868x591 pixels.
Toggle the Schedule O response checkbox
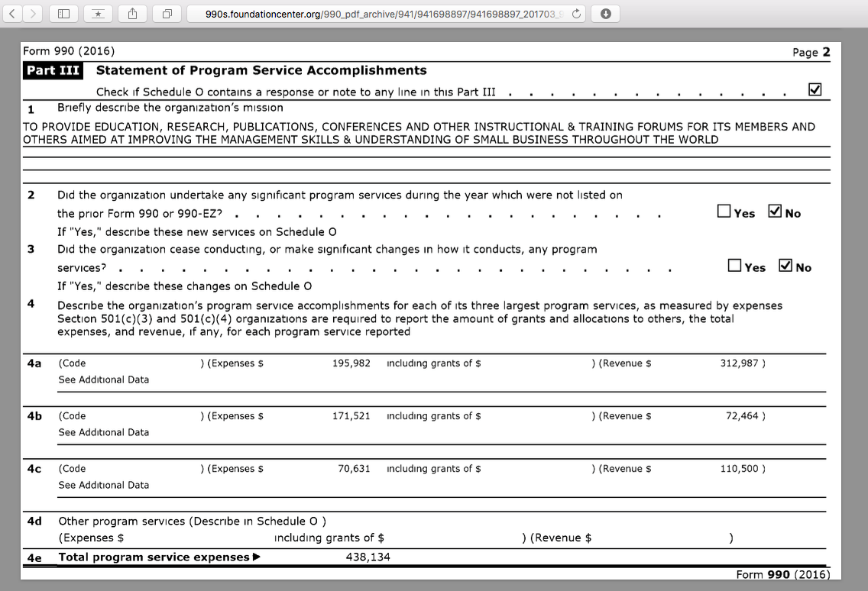tap(815, 90)
